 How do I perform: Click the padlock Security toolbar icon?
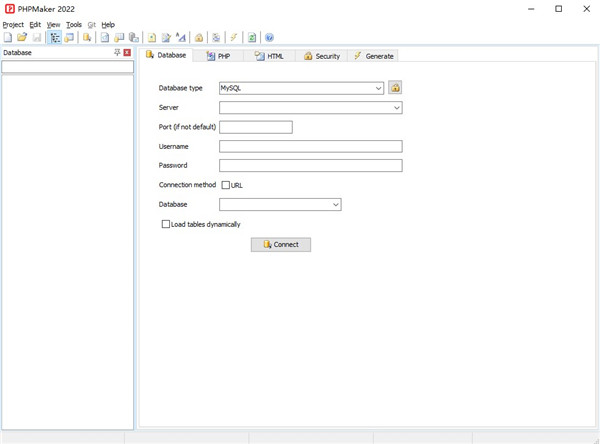199,37
